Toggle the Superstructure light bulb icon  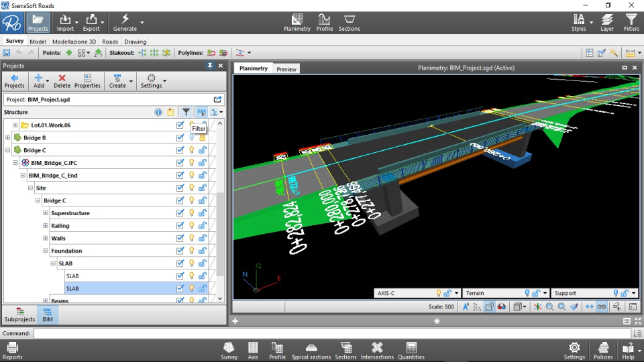(x=191, y=213)
